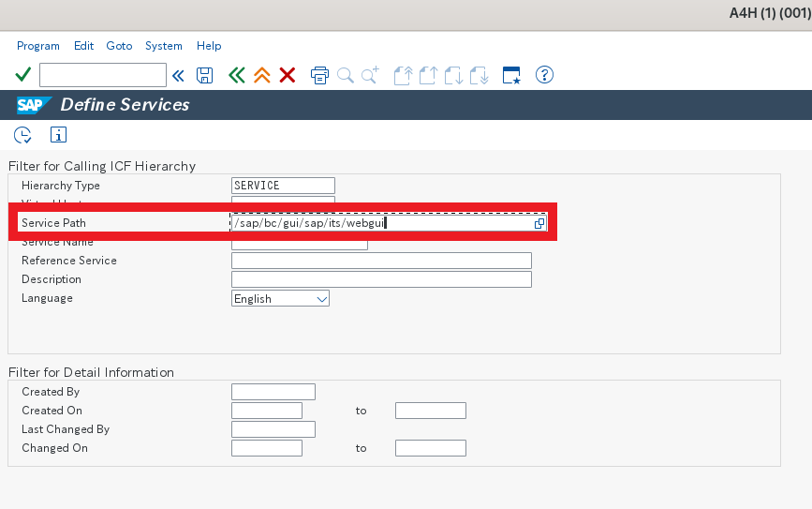Image resolution: width=812 pixels, height=509 pixels.
Task: Open the Help menu
Action: 209,46
